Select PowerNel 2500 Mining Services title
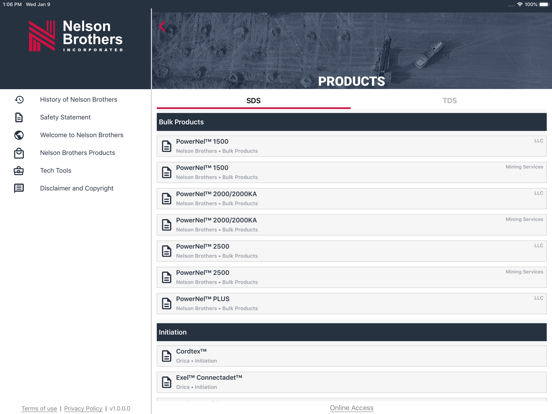The image size is (552, 414). pyautogui.click(x=203, y=273)
